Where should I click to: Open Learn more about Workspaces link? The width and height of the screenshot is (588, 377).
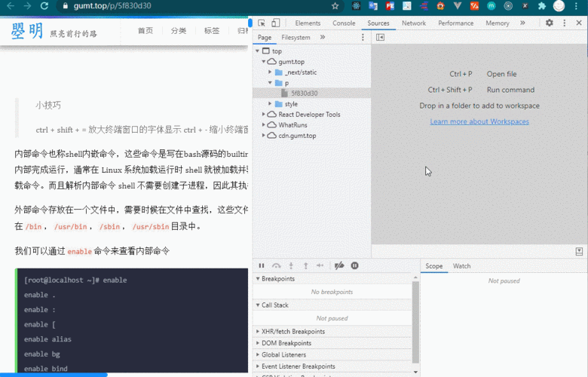(479, 121)
